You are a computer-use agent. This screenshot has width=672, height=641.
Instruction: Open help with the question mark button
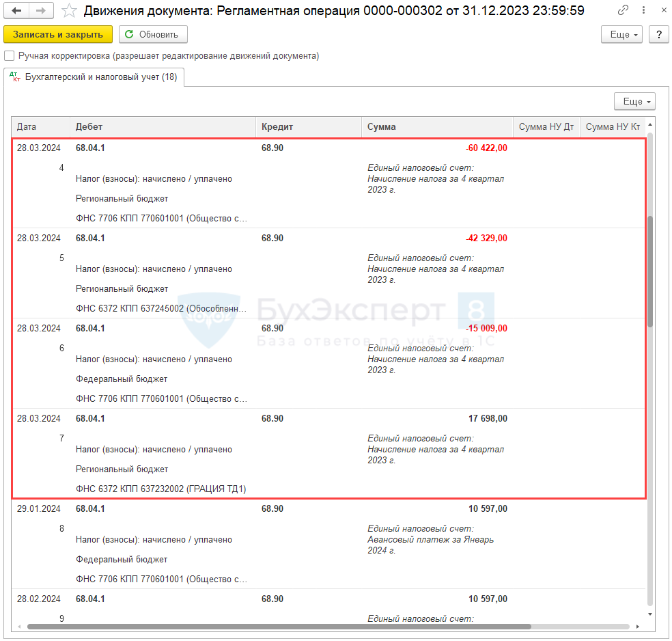658,35
